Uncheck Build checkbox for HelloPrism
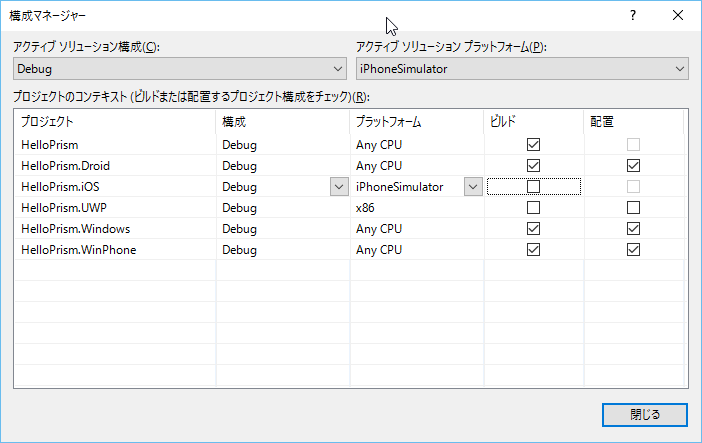This screenshot has height=443, width=702. tap(533, 145)
